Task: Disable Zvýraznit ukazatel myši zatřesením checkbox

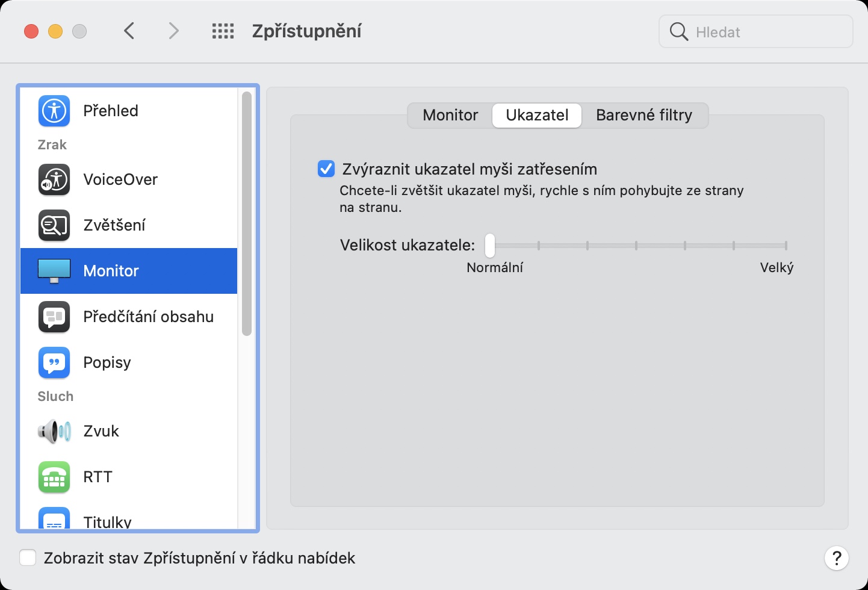Action: tap(326, 169)
